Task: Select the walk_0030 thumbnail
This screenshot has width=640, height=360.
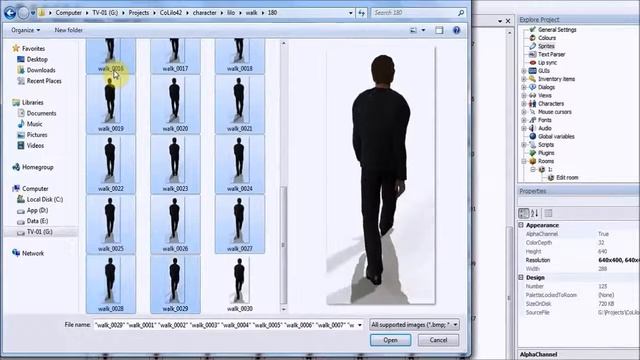Action: 240,284
